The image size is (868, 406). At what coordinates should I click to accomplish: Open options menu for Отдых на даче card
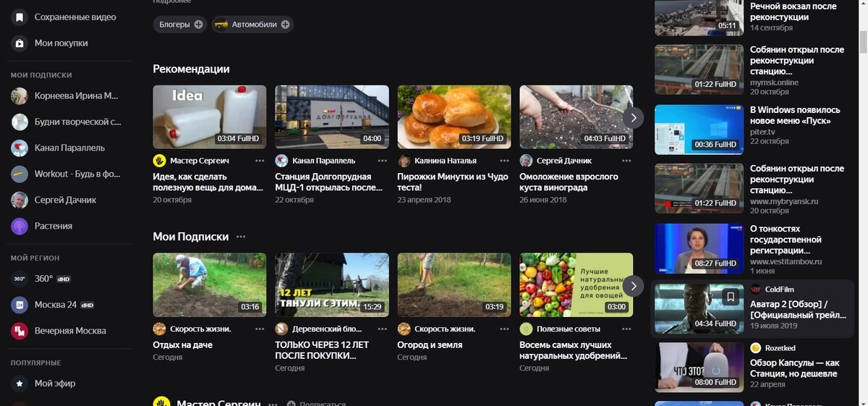[x=260, y=329]
